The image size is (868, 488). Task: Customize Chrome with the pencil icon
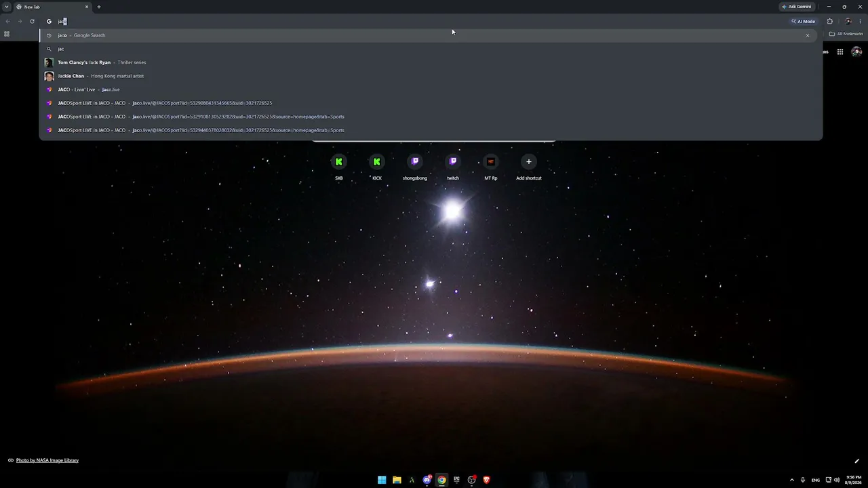pos(856,461)
